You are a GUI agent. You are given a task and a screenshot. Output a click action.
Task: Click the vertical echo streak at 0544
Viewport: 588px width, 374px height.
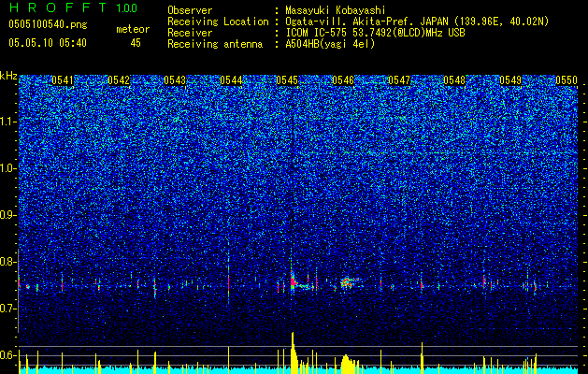click(228, 278)
